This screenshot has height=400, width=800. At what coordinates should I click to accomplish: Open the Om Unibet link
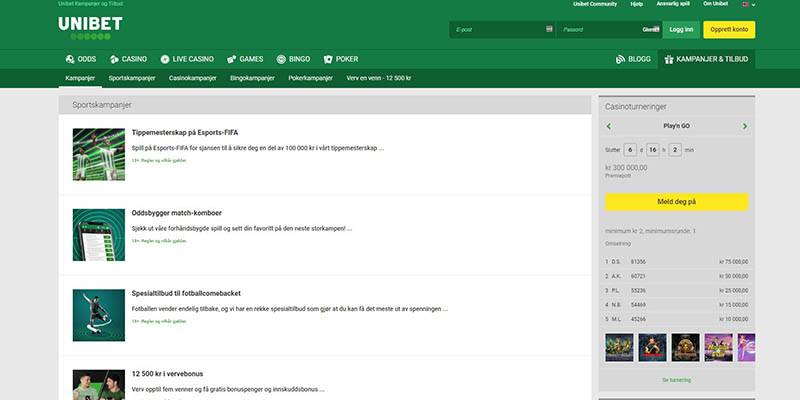pos(715,4)
